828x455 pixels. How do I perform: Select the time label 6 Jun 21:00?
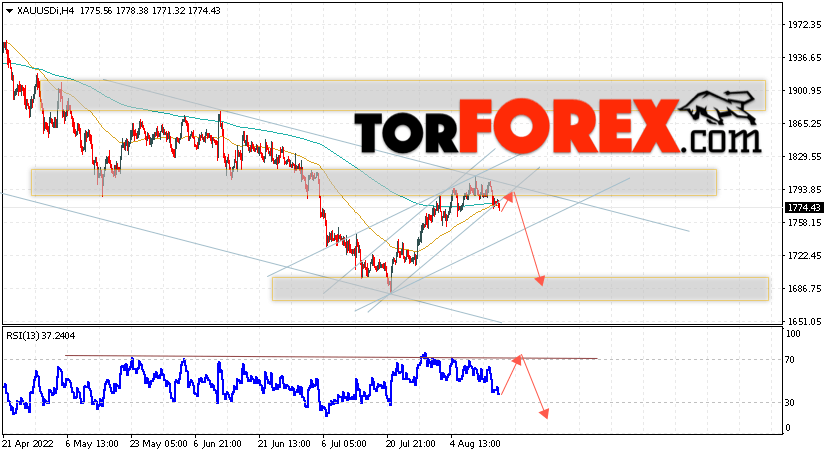point(218,444)
